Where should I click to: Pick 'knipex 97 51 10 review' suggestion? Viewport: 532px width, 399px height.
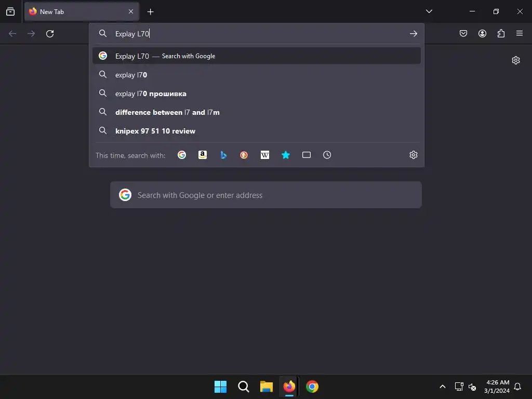[x=257, y=130]
